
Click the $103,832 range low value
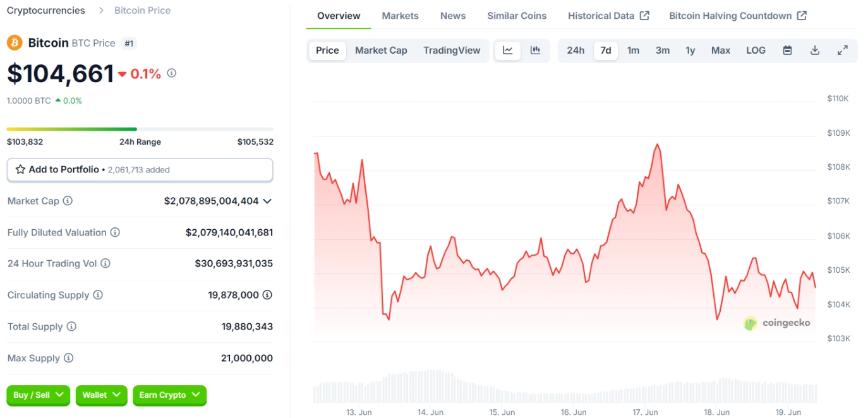[25, 142]
